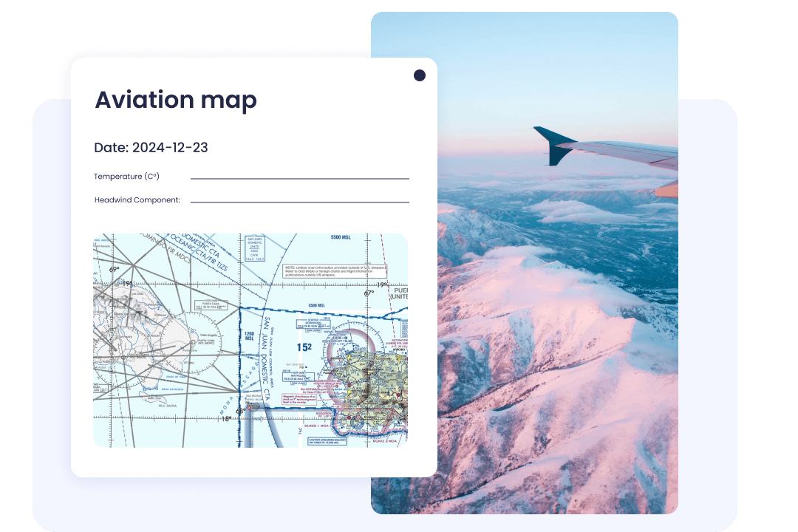798x532 pixels.
Task: Select the 1200 MSL label on the chart
Action: (249, 335)
